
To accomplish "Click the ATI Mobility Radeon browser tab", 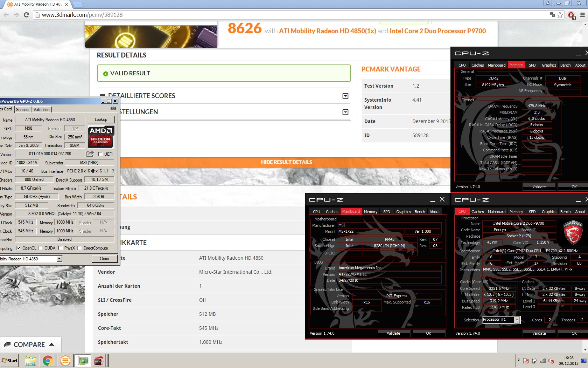I will point(38,5).
